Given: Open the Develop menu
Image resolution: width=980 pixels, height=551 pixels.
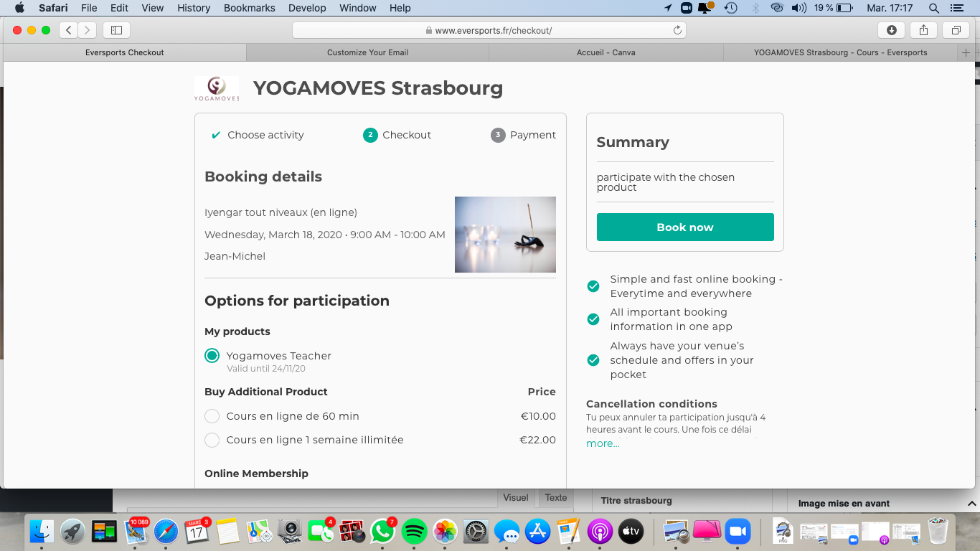Looking at the screenshot, I should point(307,8).
